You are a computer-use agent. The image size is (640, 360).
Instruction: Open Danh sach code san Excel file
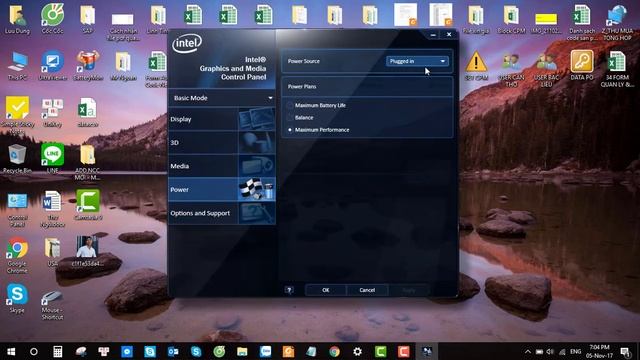[x=582, y=22]
